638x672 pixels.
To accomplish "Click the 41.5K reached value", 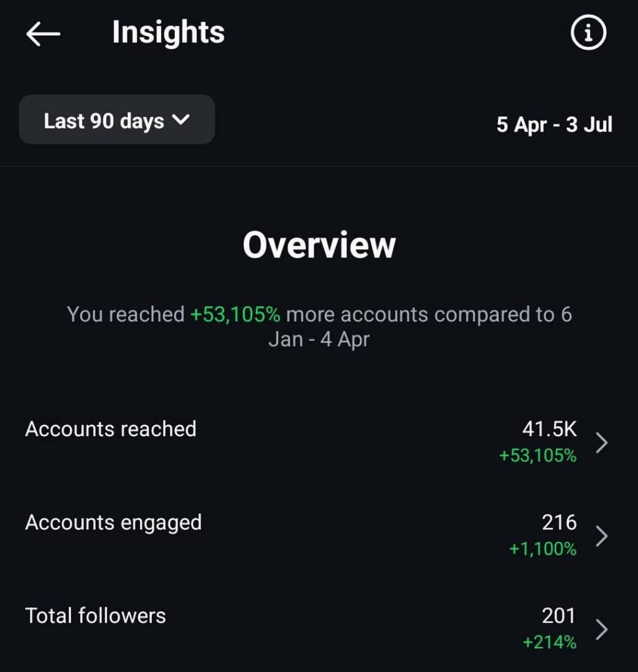I will (549, 429).
